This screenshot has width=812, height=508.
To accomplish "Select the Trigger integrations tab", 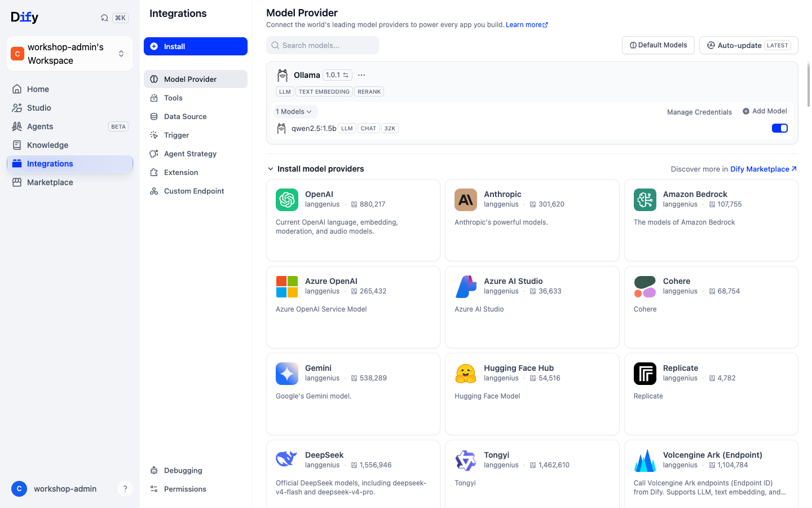I will point(196,135).
